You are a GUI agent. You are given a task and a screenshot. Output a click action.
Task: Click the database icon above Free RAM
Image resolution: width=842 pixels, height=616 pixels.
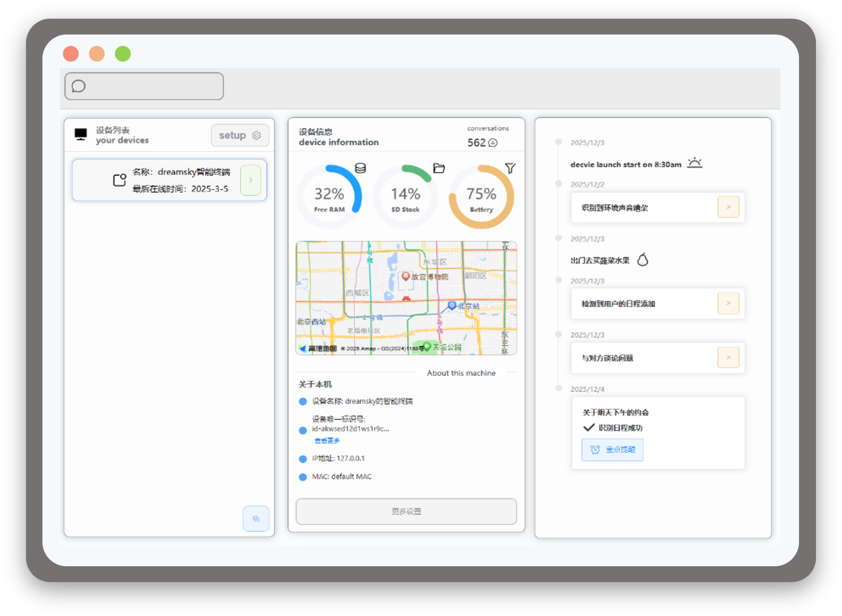360,168
